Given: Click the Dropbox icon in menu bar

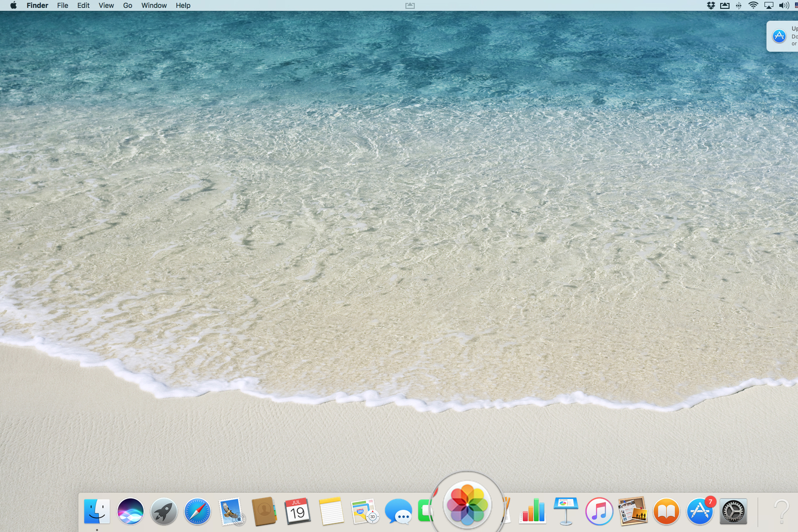Looking at the screenshot, I should click(x=711, y=5).
